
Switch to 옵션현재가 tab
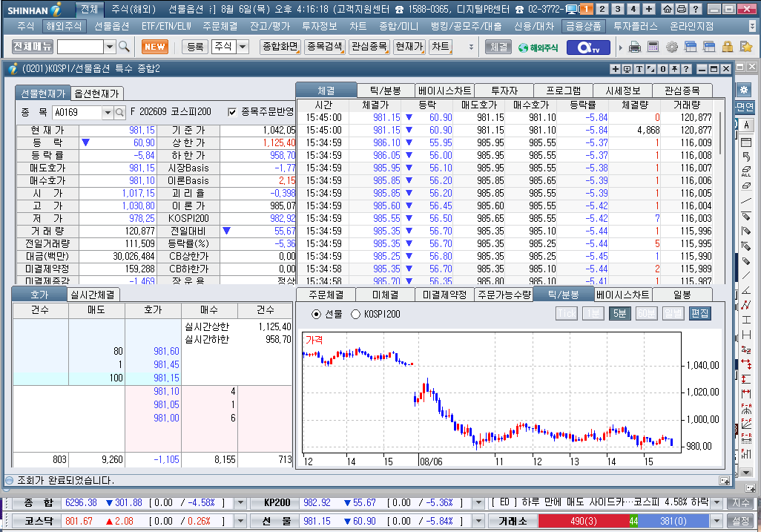(96, 93)
